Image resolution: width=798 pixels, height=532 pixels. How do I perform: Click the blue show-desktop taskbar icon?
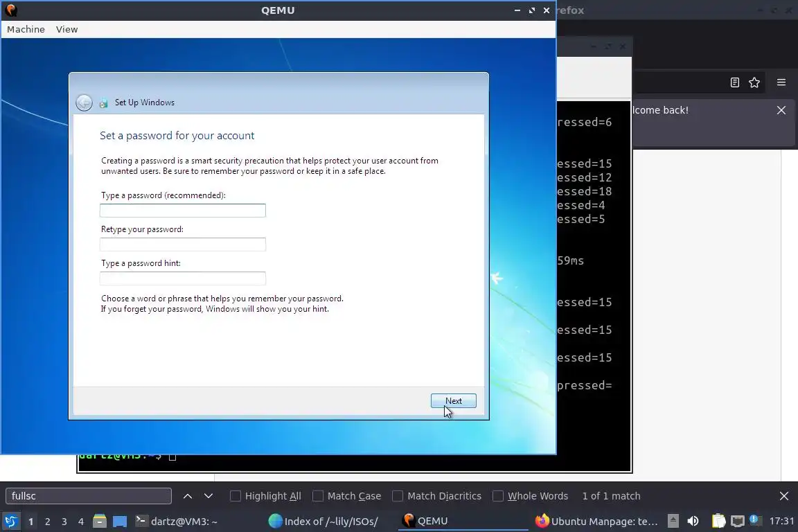[120, 522]
